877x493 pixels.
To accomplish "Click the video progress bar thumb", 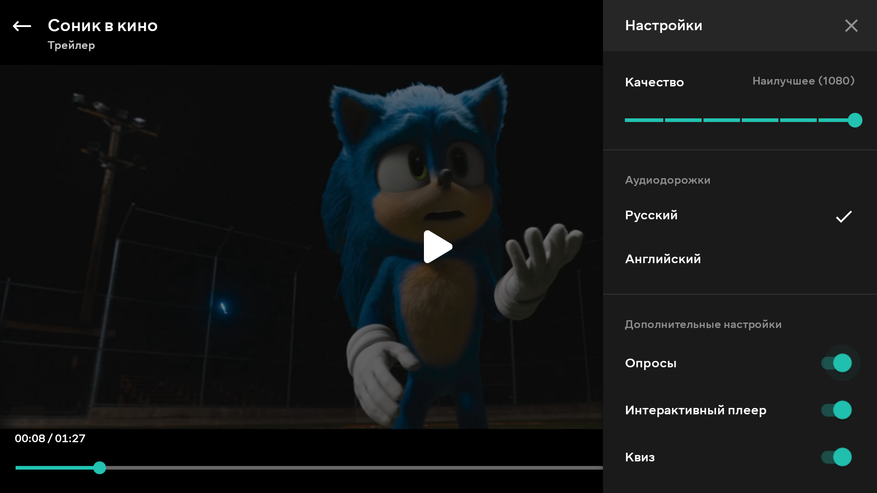I will pos(100,468).
